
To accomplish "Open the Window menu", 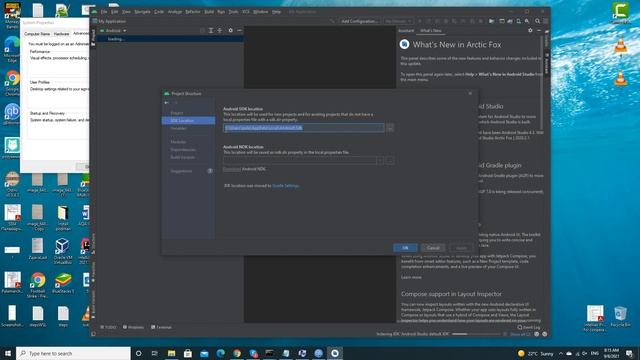I will [x=260, y=12].
